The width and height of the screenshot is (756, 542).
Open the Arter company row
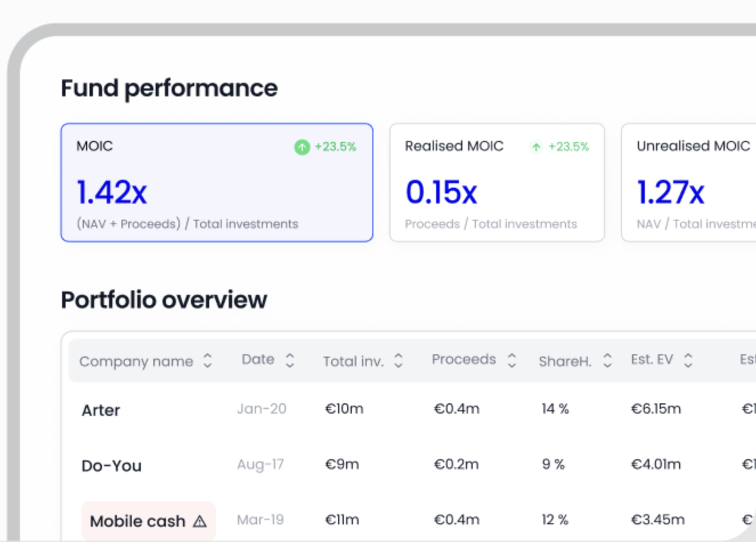tap(100, 410)
